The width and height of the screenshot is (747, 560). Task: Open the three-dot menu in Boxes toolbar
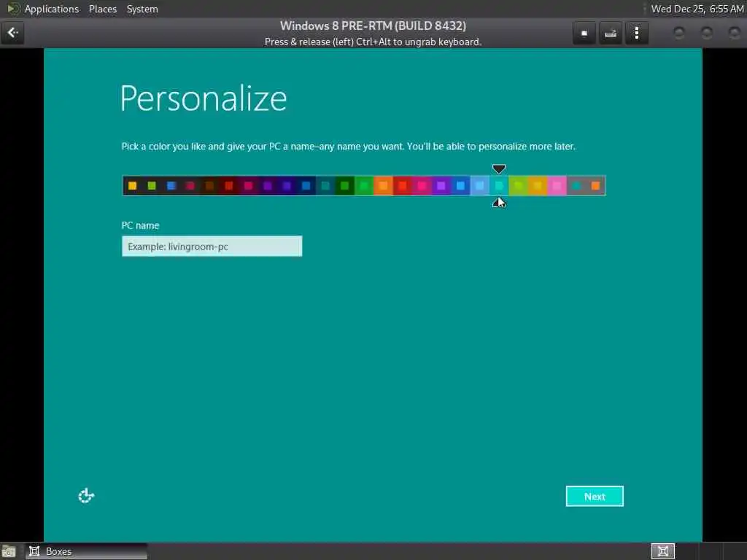point(637,34)
